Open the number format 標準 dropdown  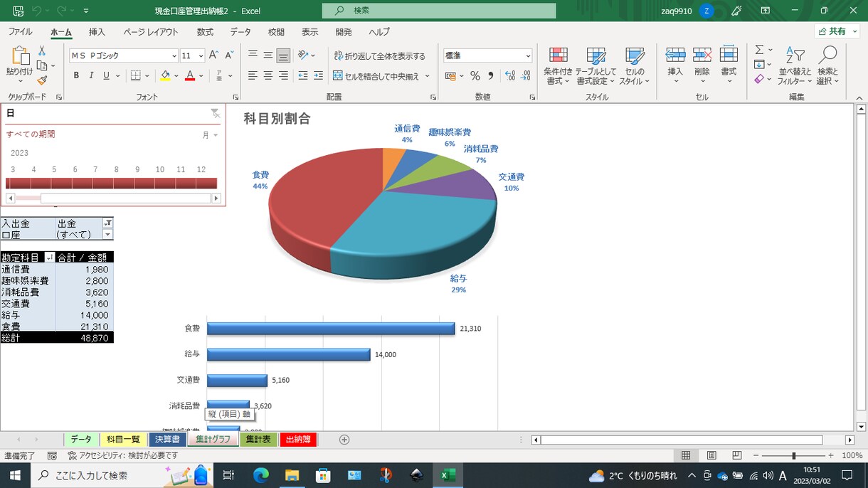click(x=528, y=55)
